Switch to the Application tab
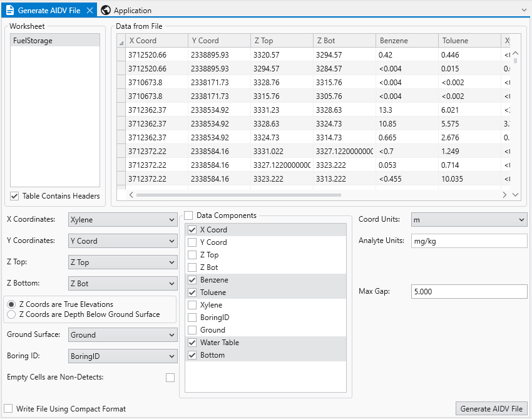 tap(132, 10)
